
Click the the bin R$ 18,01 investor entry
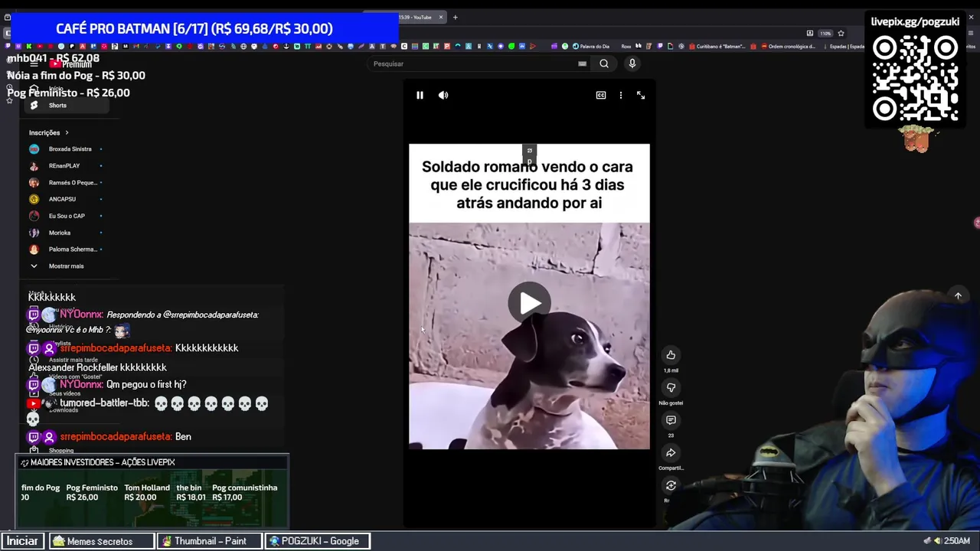tap(191, 492)
